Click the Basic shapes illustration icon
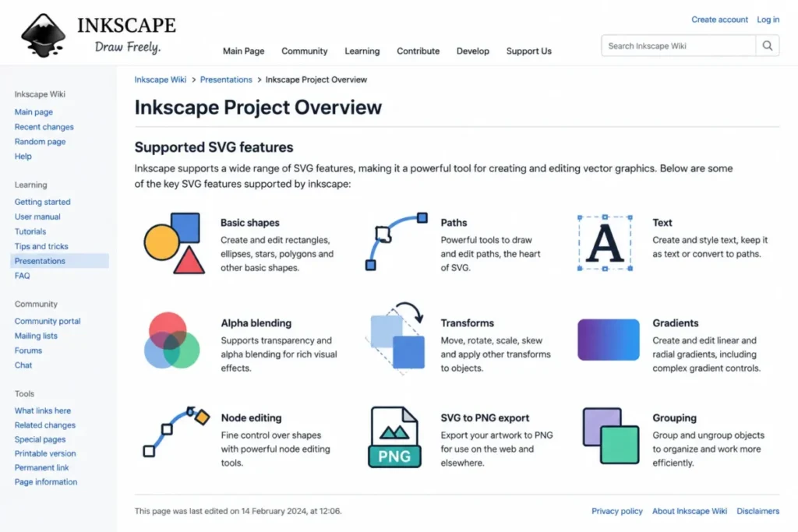This screenshot has height=532, width=798. tap(175, 244)
